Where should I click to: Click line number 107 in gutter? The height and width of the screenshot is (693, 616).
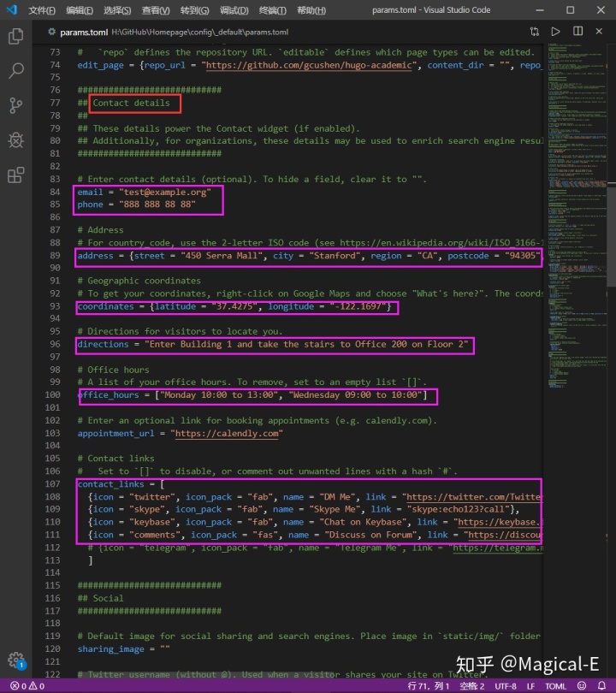(52, 484)
